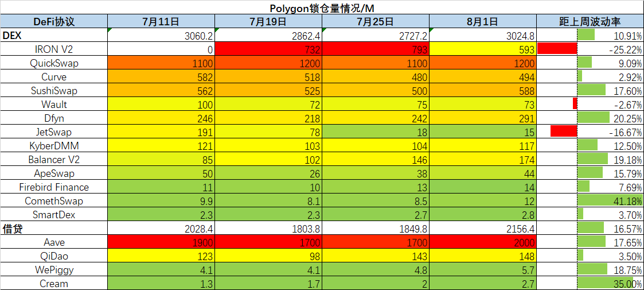Click the Wault value 100
Image resolution: width=644 pixels, height=290 pixels.
pyautogui.click(x=161, y=105)
